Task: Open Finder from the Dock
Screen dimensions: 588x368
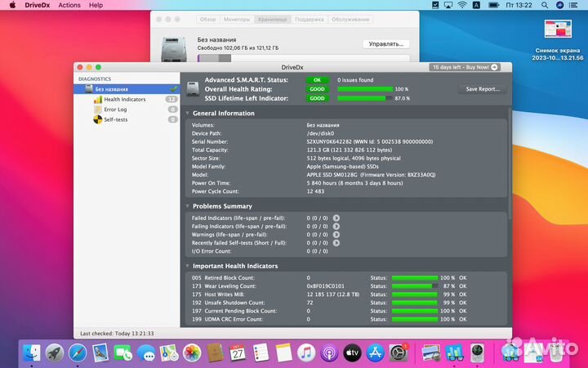Action: coord(32,353)
